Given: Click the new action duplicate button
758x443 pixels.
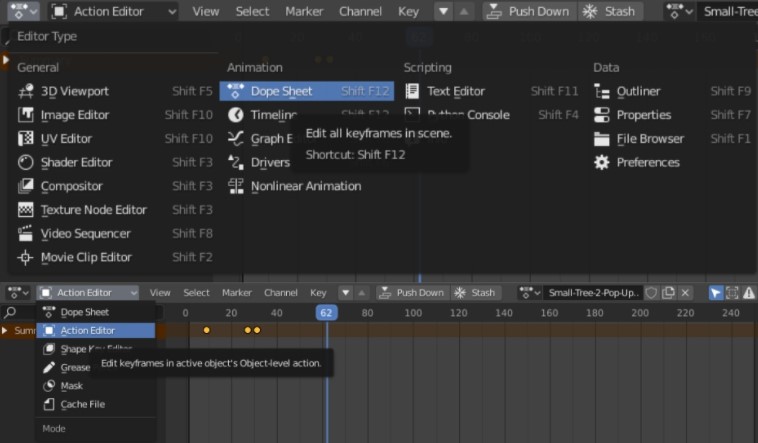Looking at the screenshot, I should coord(668,293).
